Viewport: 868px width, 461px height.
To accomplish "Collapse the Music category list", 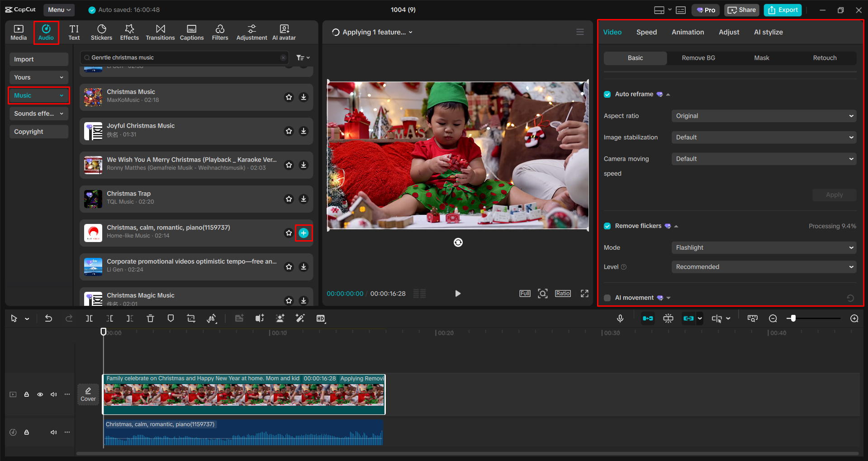I will point(62,95).
